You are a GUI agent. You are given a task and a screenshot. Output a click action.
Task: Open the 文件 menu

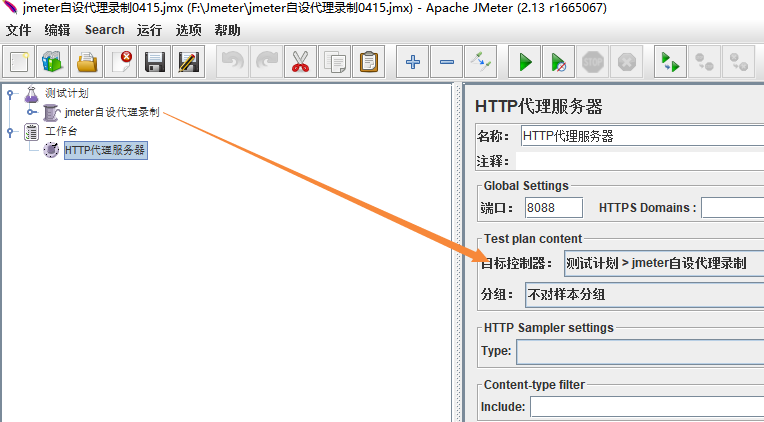pyautogui.click(x=19, y=30)
